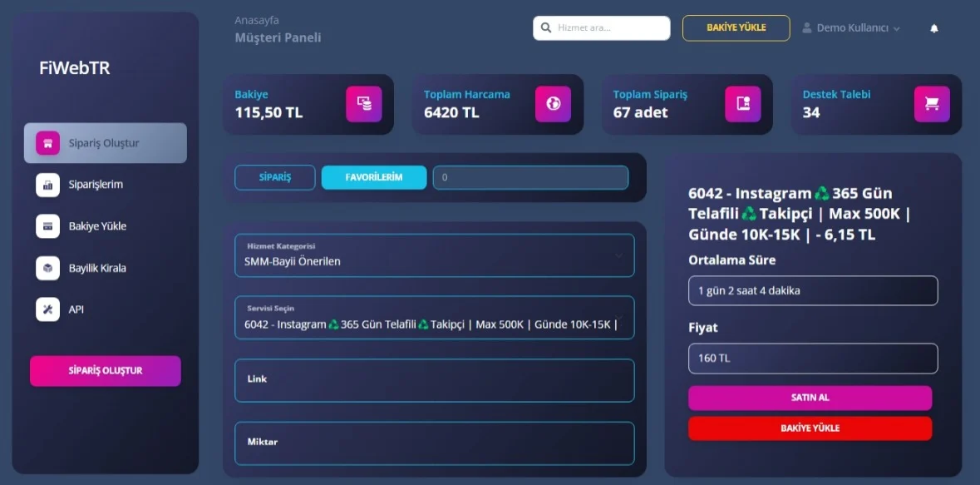
Task: Click the Fiyat field showing 160 TL
Action: (813, 359)
